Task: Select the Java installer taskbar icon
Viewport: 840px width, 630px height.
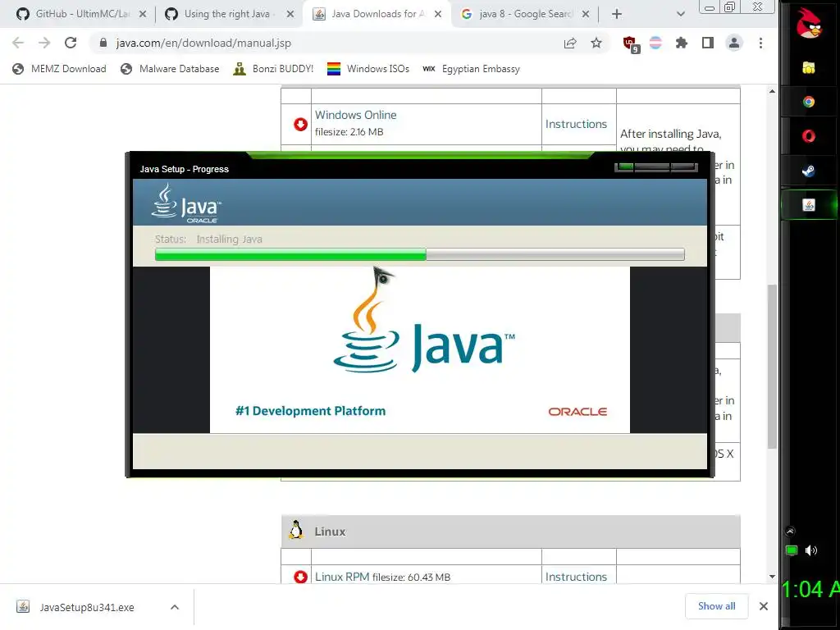Action: tap(808, 204)
